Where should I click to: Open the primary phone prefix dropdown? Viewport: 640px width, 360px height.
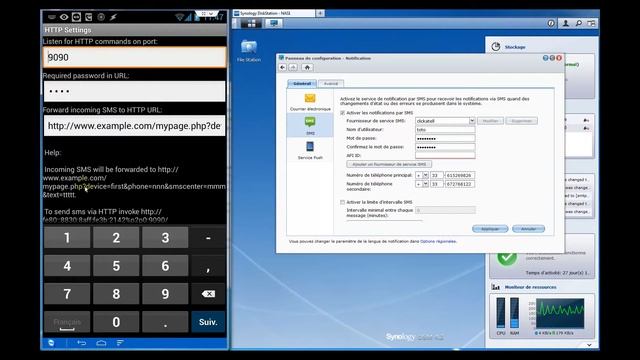click(x=425, y=175)
